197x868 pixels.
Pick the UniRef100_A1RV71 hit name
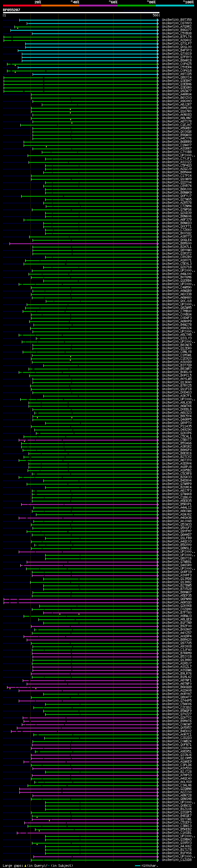tap(177, 260)
